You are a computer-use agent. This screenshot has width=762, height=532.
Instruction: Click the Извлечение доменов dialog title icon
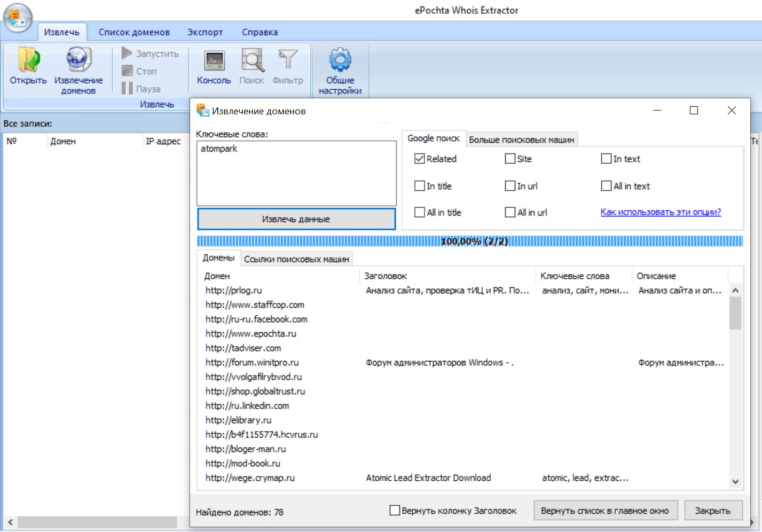click(202, 111)
